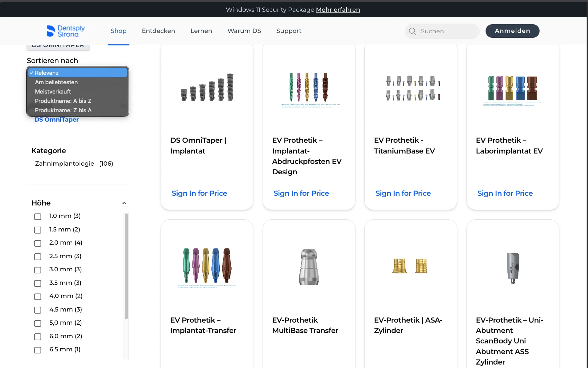Open EV Prothetik Implantat-Abdruckpfosten EV Design title

(307, 156)
